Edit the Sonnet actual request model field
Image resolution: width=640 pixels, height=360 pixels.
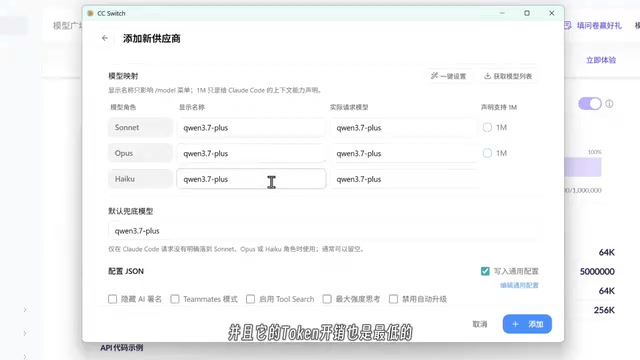tap(403, 128)
